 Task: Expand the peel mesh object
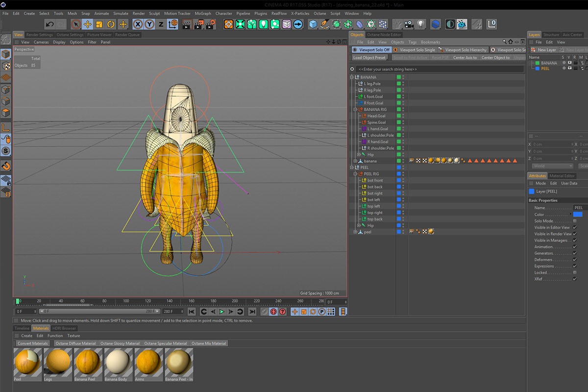point(355,232)
